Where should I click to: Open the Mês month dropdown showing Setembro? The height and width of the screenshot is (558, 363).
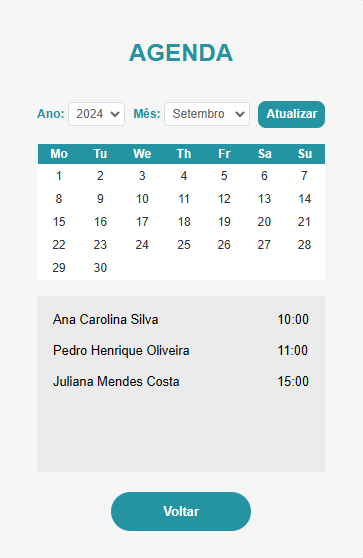[207, 114]
